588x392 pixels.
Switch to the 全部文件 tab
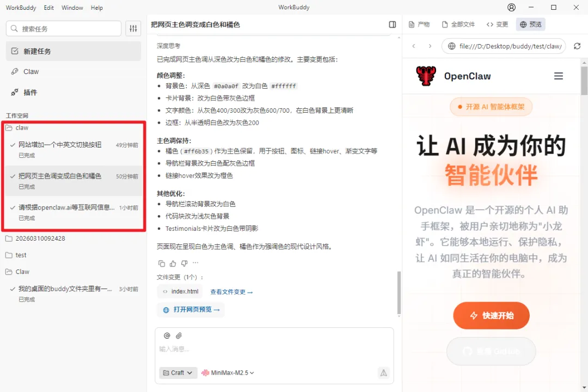458,24
